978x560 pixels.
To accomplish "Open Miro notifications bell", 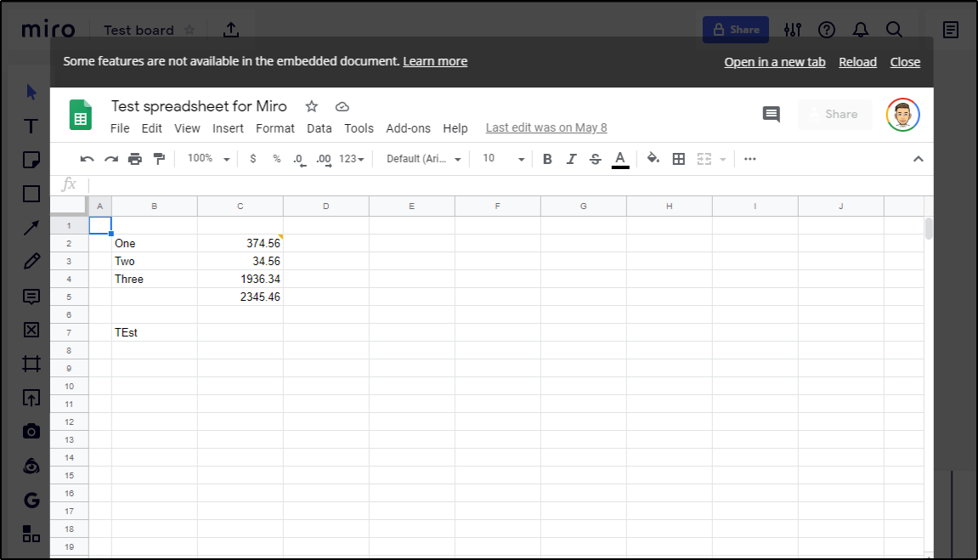I will 861,29.
